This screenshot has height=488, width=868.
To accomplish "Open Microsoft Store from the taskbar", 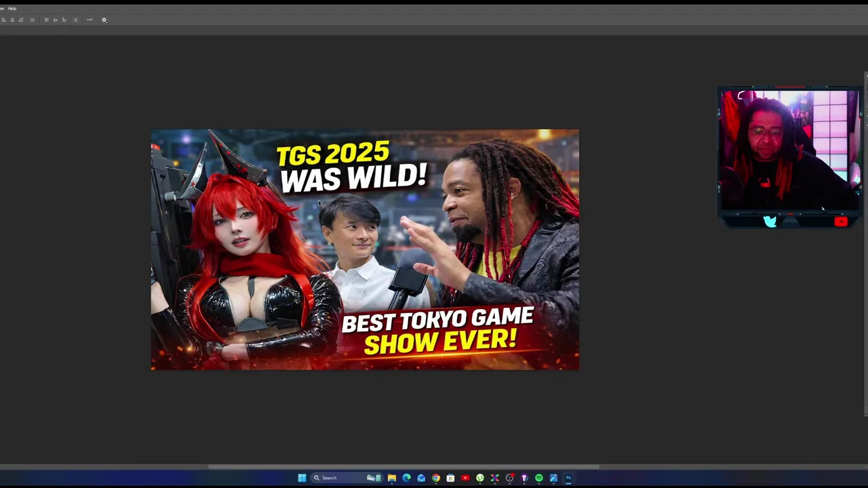I will [450, 478].
